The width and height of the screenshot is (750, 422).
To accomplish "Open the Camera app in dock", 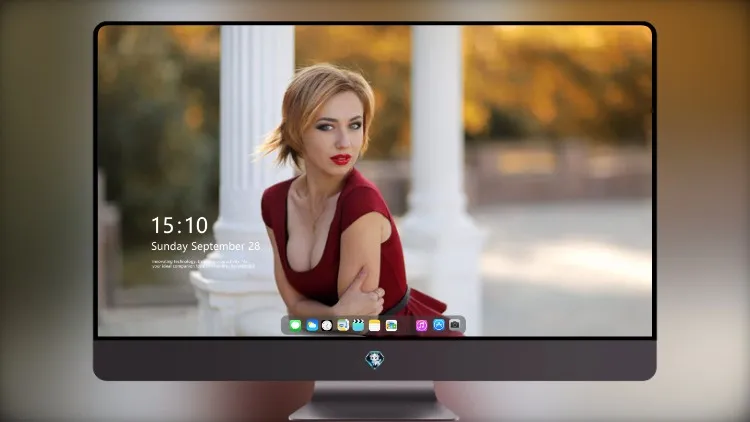I will pyautogui.click(x=455, y=325).
